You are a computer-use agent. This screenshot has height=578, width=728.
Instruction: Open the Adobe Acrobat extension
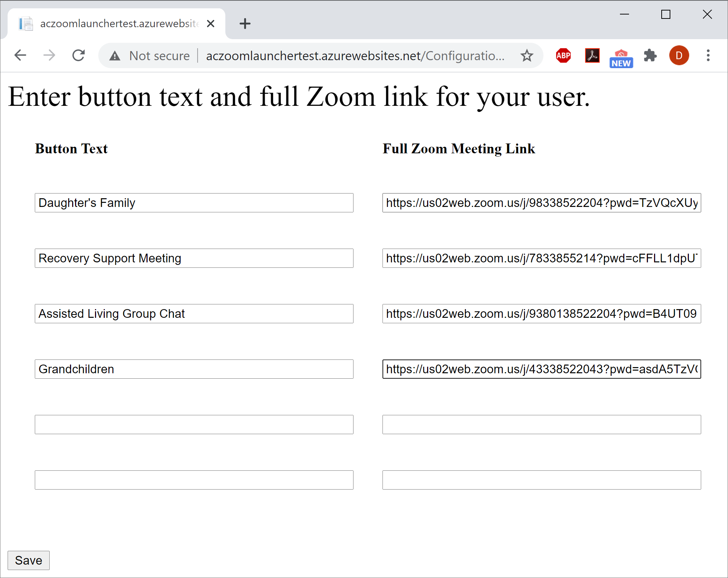coord(592,55)
